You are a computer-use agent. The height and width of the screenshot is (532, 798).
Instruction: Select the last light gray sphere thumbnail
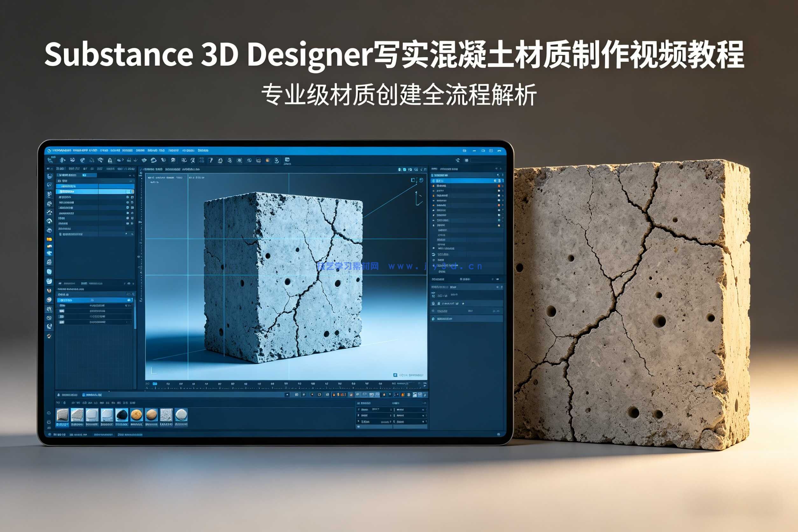point(181,415)
